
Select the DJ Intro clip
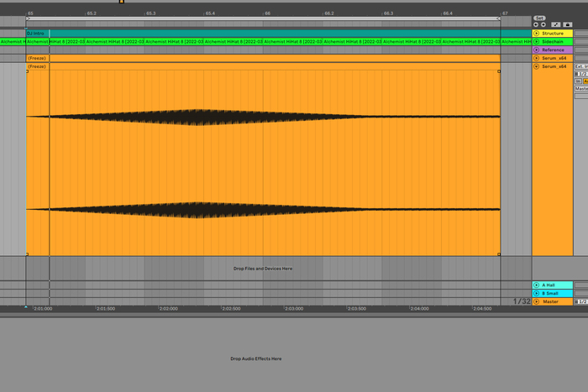tap(38, 34)
